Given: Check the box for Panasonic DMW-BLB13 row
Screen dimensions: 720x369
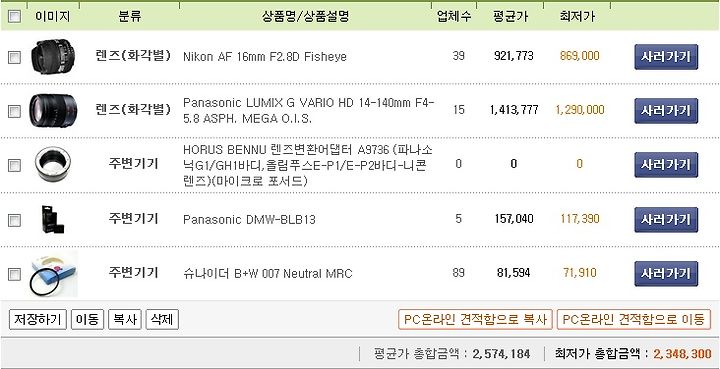Looking at the screenshot, I should (x=14, y=220).
